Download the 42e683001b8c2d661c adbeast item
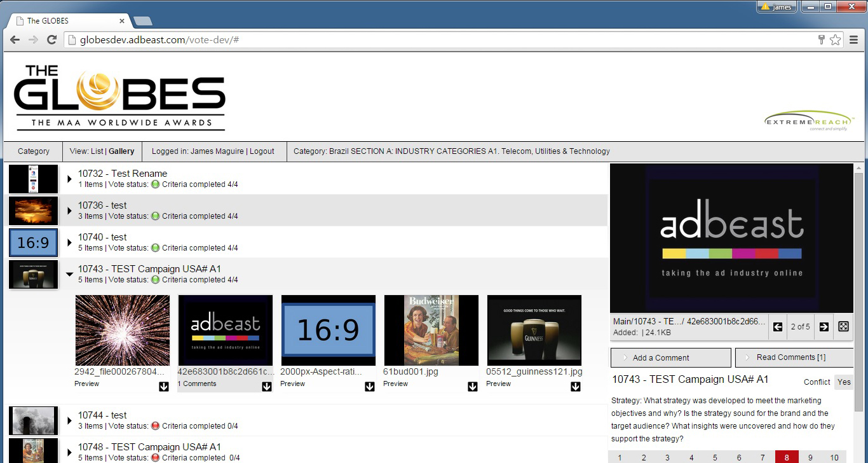 click(267, 386)
